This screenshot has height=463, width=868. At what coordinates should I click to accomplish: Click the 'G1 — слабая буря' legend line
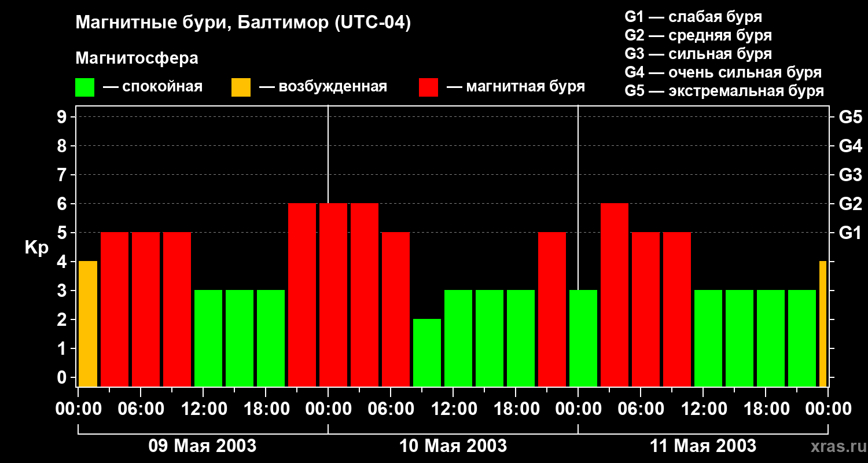coord(693,17)
